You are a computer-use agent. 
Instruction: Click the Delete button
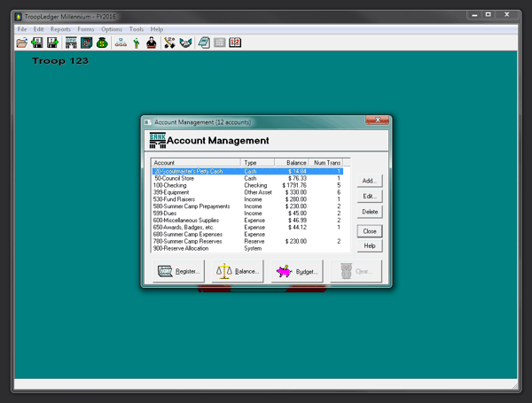(370, 212)
